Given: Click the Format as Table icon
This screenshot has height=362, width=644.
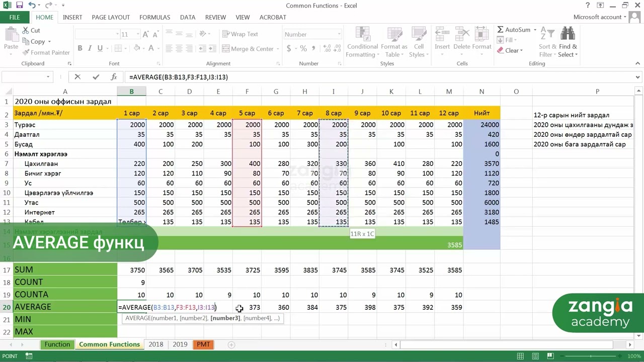Looking at the screenshot, I should pos(394,34).
